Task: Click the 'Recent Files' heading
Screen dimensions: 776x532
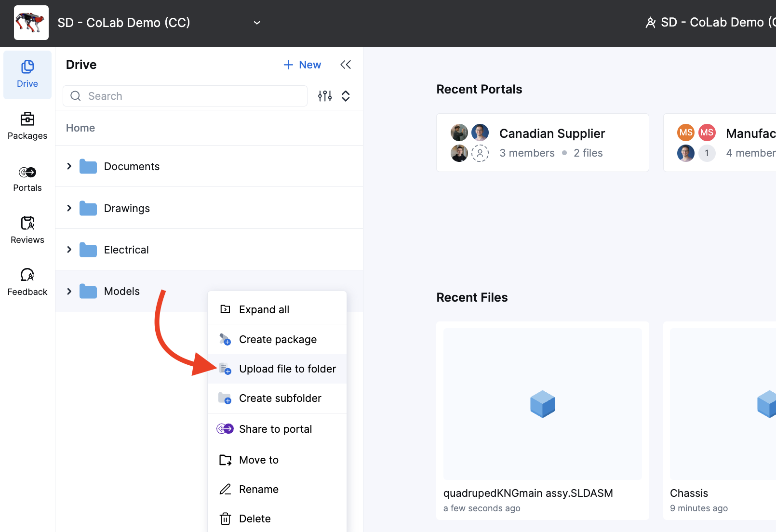Action: (x=472, y=297)
